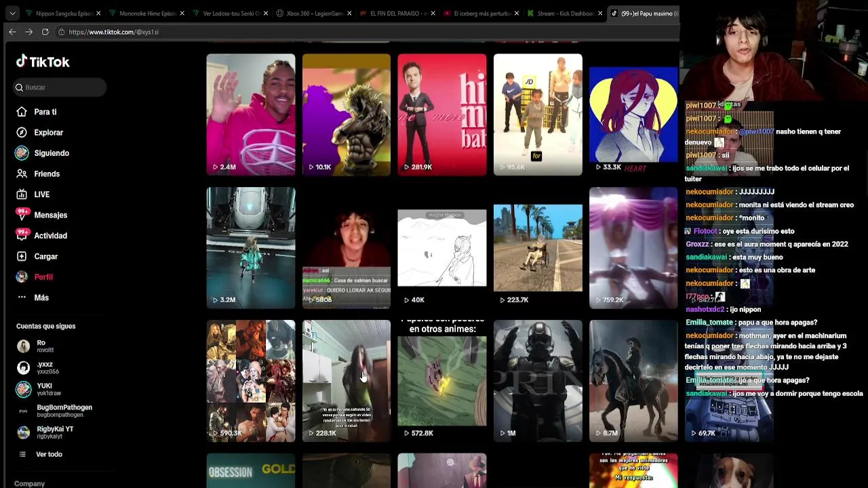868x488 pixels.
Task: Open Perfil avatar icon
Action: 22,277
